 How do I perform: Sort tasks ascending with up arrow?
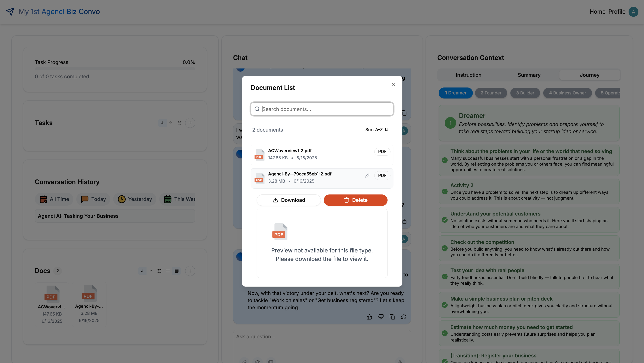pyautogui.click(x=171, y=123)
